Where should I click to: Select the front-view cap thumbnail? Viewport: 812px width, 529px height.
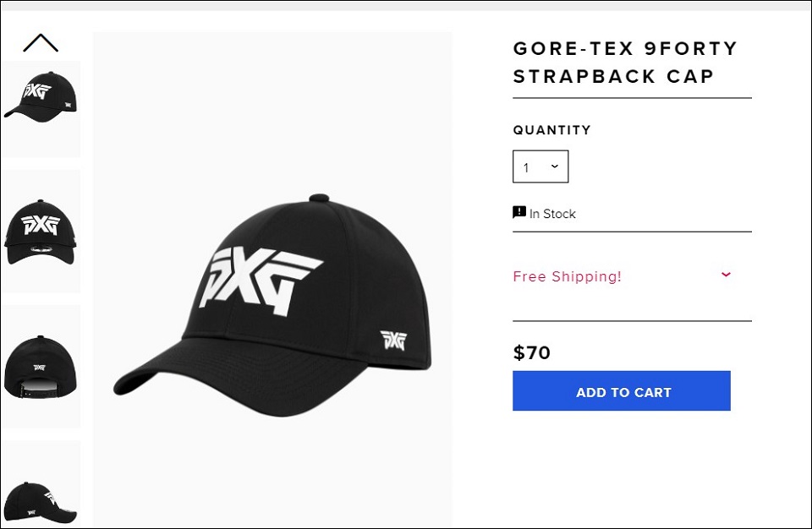pyautogui.click(x=41, y=230)
